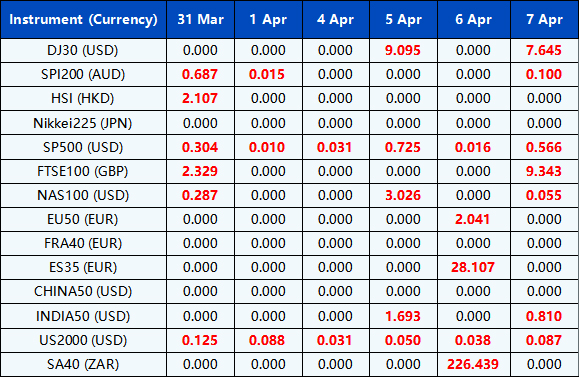Click HSI 31 Mar value 2.107

[200, 98]
